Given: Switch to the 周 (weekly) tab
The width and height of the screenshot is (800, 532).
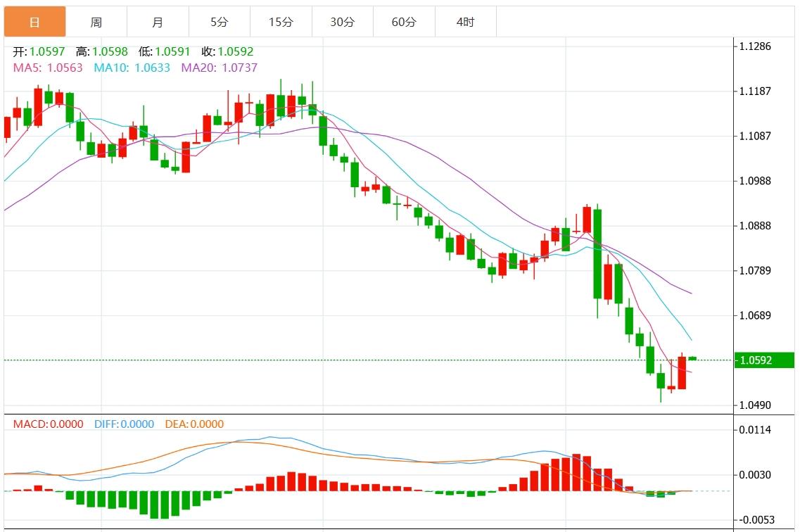Looking at the screenshot, I should click(96, 22).
